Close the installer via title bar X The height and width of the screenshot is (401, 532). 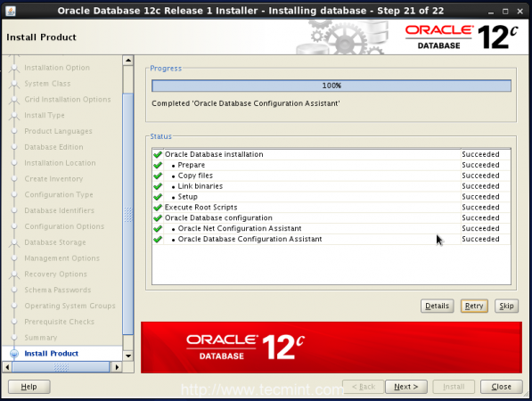(x=520, y=12)
